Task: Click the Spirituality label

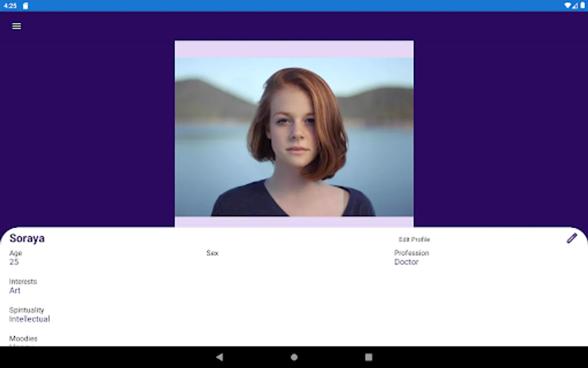Action: click(27, 310)
